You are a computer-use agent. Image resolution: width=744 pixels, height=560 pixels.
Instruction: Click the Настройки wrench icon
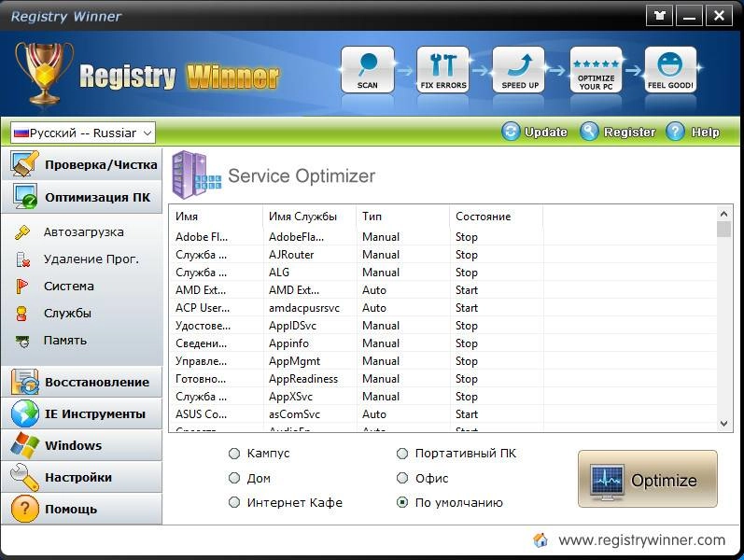coord(24,477)
